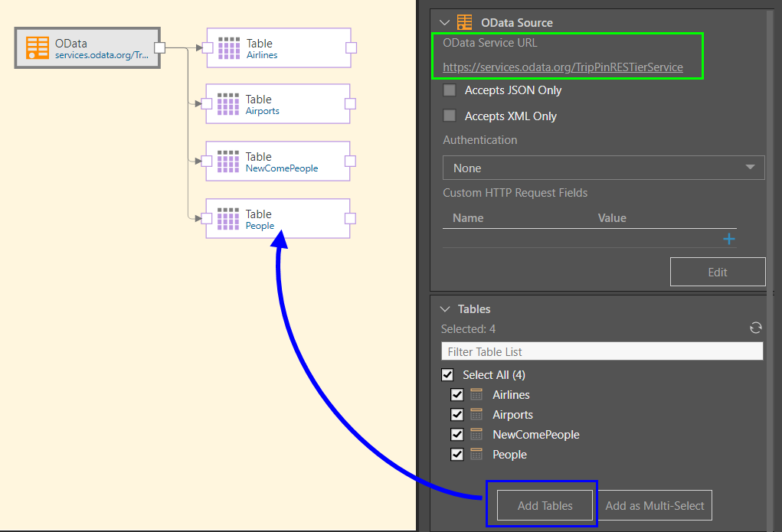Uncheck the Airlines table checkbox
782x532 pixels.
(457, 395)
